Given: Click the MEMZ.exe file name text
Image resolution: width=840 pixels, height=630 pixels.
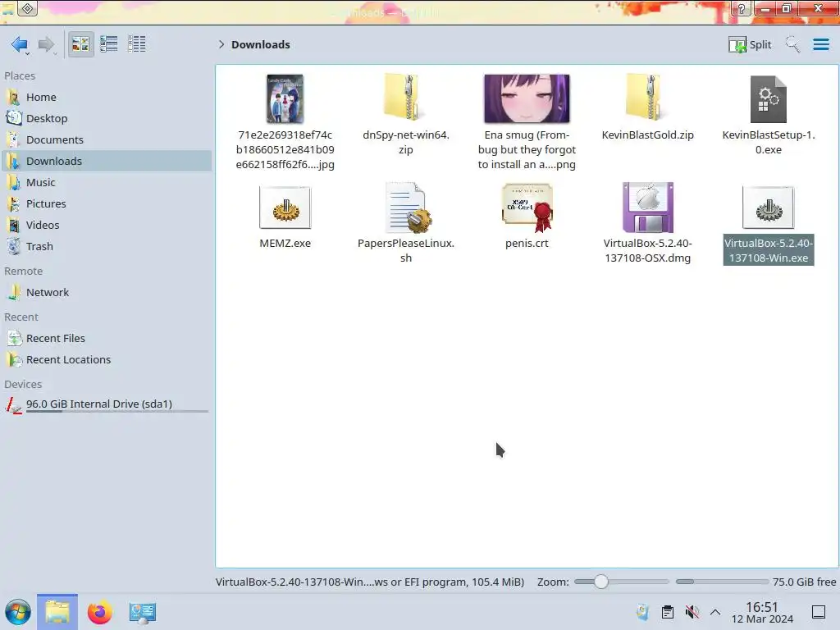Looking at the screenshot, I should [285, 243].
